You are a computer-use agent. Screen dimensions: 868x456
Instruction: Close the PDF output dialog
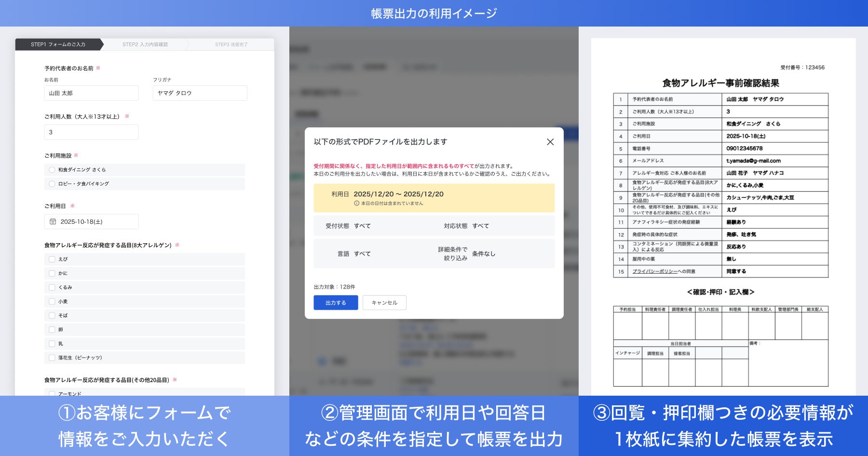(x=550, y=142)
